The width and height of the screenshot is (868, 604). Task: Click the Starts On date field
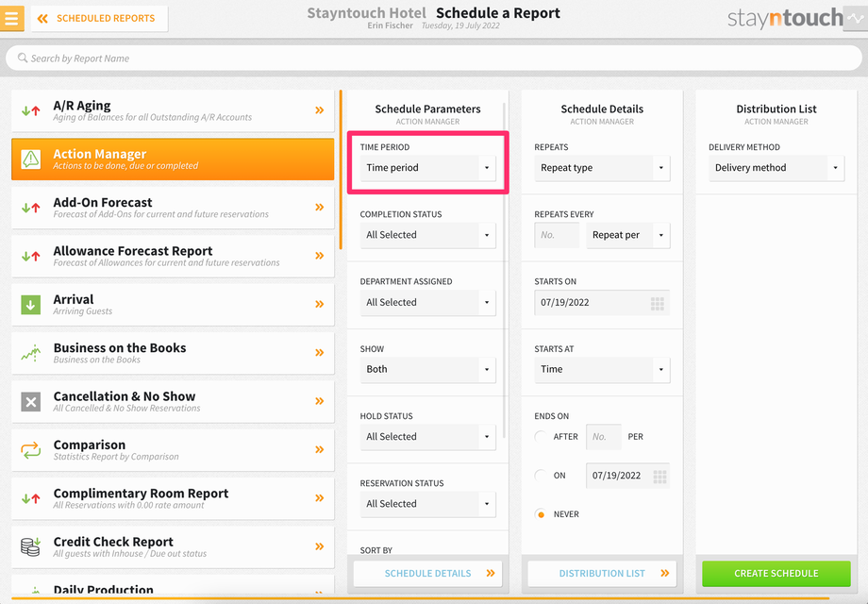pyautogui.click(x=602, y=302)
